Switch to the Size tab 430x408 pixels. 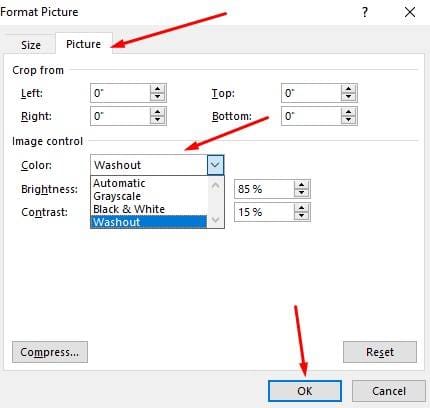[x=31, y=45]
